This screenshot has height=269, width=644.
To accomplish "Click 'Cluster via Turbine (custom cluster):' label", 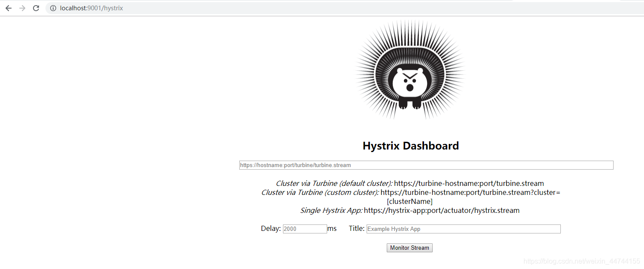I will [x=320, y=192].
